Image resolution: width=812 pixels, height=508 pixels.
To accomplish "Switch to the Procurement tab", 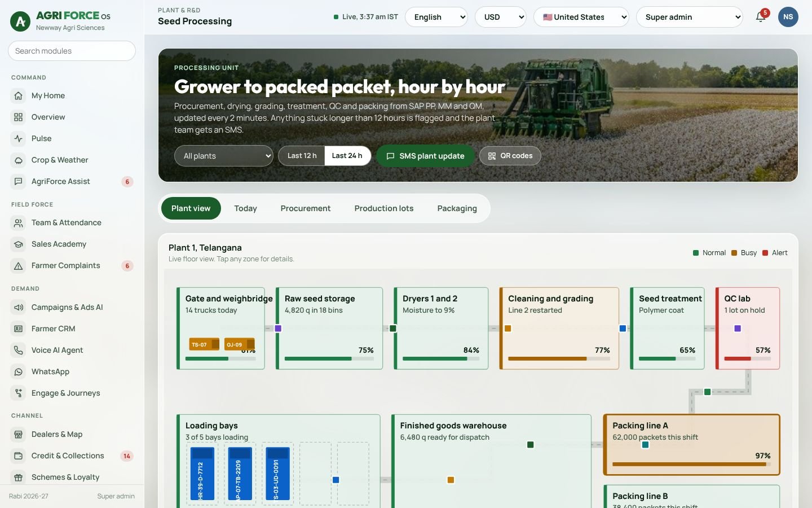I will tap(306, 208).
